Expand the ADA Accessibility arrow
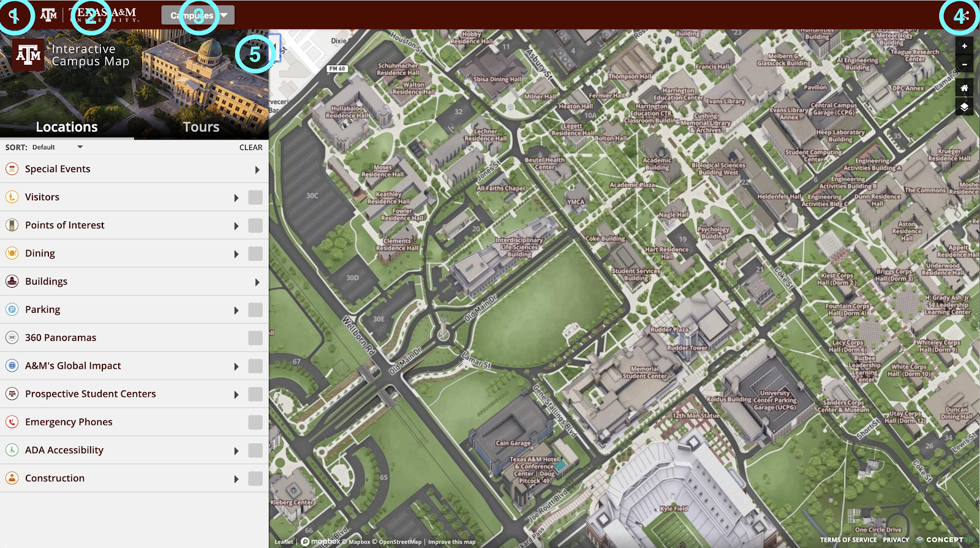This screenshot has width=980, height=548. click(x=236, y=451)
